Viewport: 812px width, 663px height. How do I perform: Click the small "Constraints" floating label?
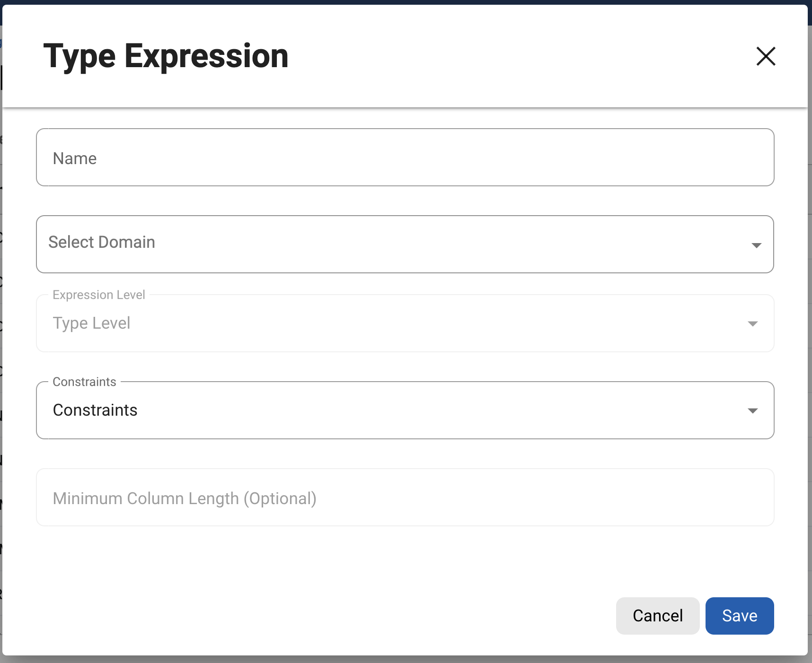point(84,382)
